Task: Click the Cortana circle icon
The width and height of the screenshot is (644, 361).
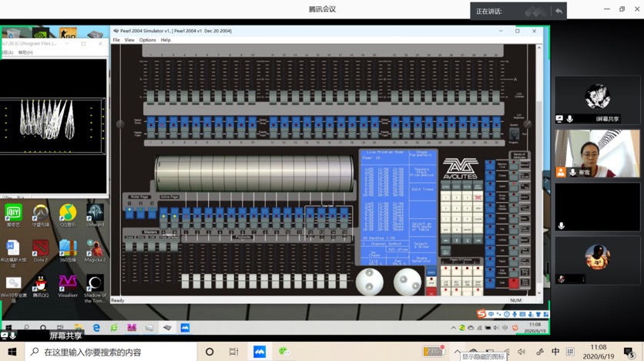Action: (209, 352)
